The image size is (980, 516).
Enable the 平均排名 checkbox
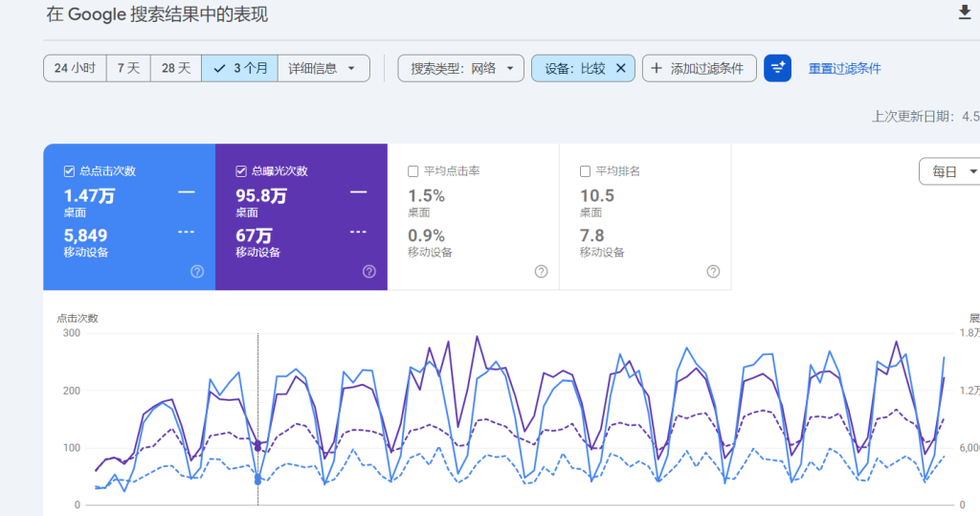point(585,171)
